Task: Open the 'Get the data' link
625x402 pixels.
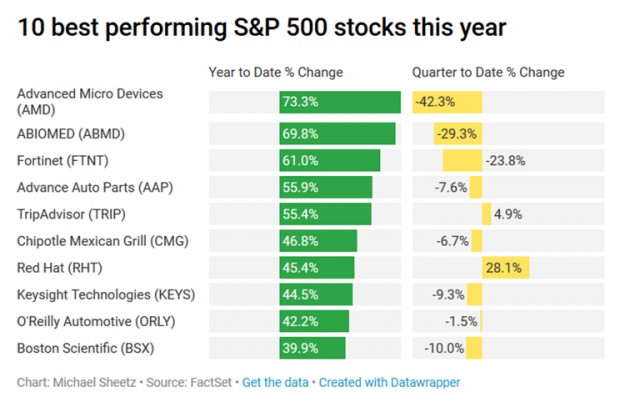Action: 275,382
